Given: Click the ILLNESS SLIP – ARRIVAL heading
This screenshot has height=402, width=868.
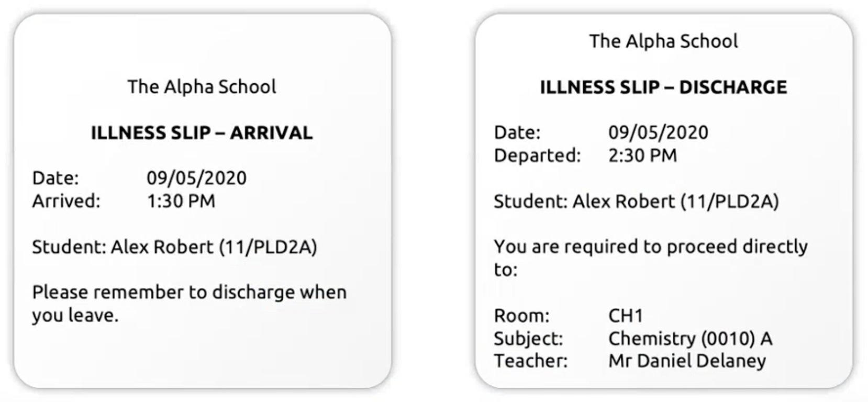Looking at the screenshot, I should pyautogui.click(x=202, y=133).
